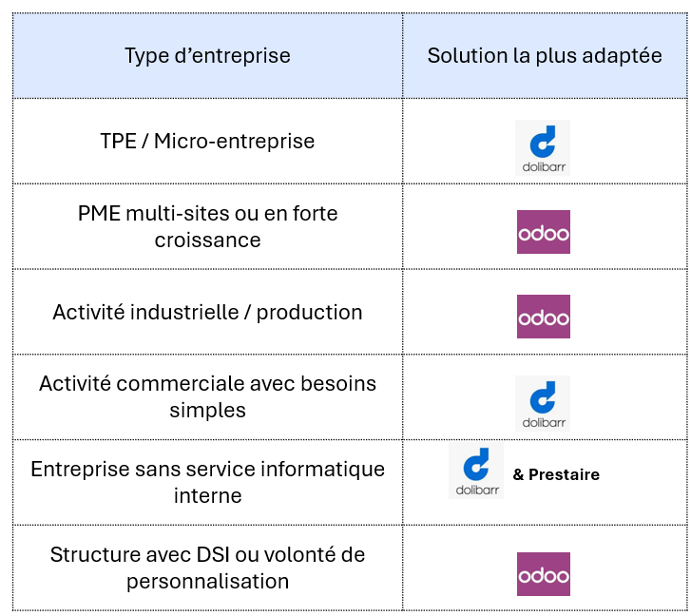
Task: Select the 'Type d'entreprise' header cell
Action: [x=207, y=55]
